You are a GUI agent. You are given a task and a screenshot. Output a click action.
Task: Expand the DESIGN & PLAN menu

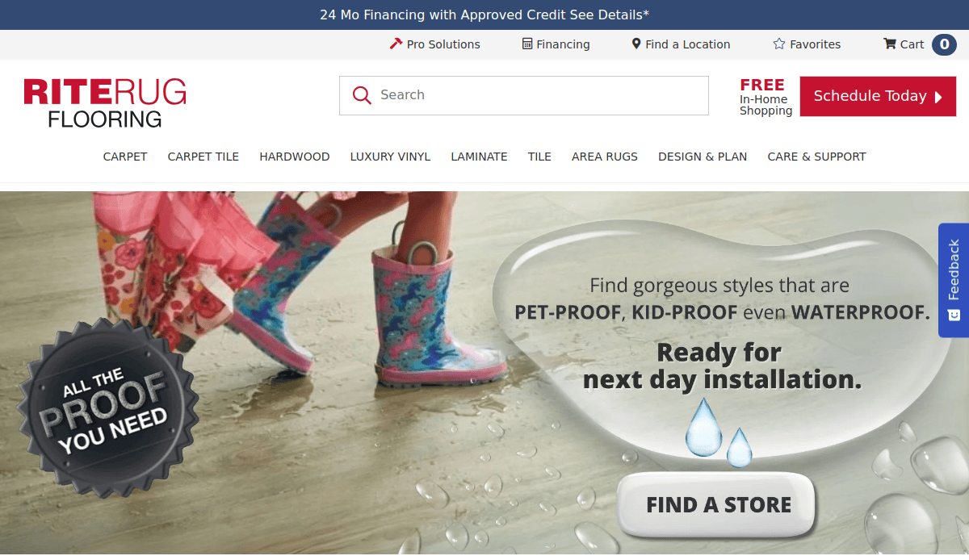703,157
